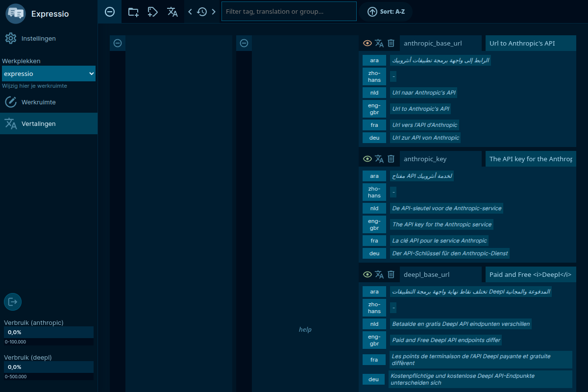Click Verbruik (anthropic) usage bar
This screenshot has width=588, height=392.
click(x=49, y=332)
